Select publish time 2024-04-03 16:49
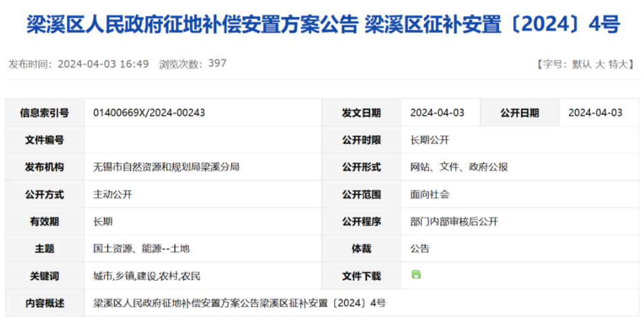644x322 pixels. 103,64
